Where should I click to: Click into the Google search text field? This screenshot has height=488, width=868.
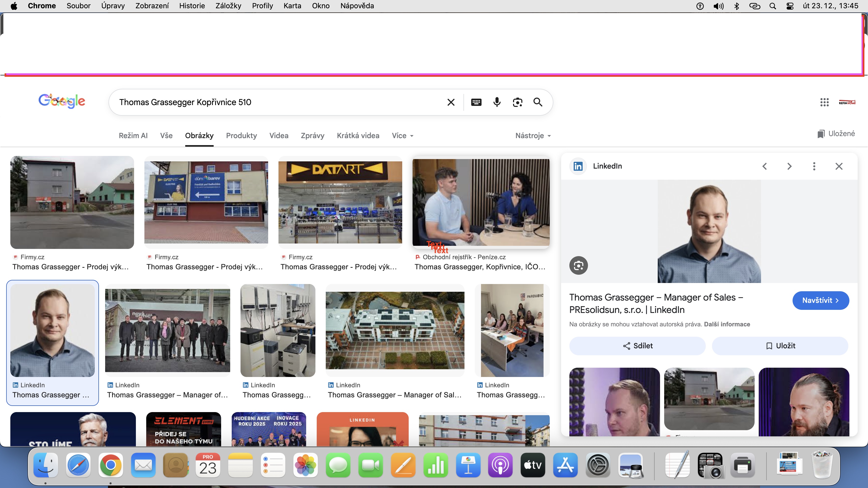tap(280, 102)
